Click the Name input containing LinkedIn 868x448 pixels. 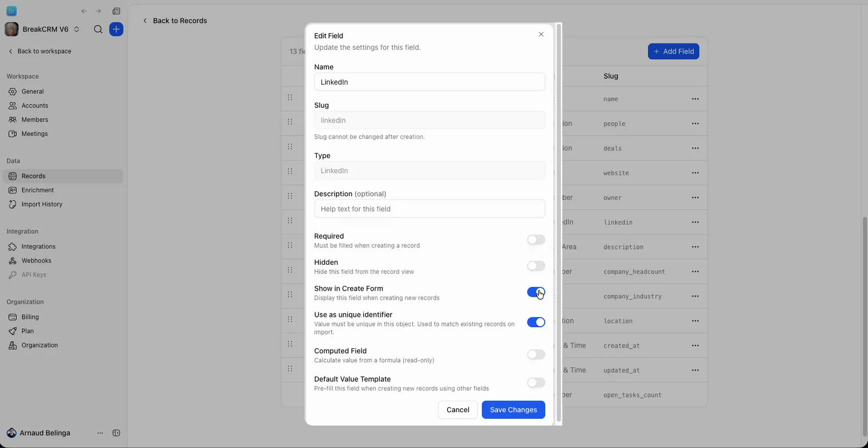[x=429, y=82]
